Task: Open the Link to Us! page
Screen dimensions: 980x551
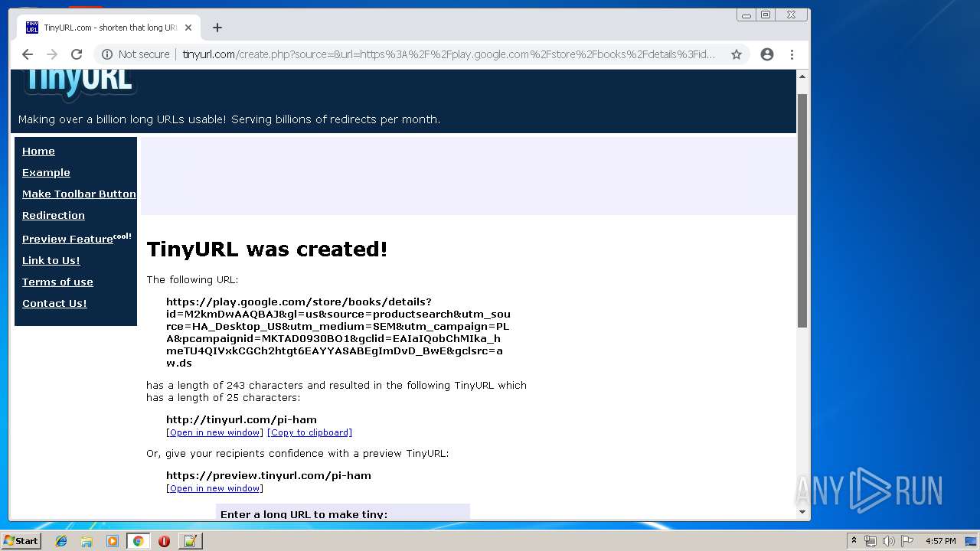Action: pyautogui.click(x=51, y=260)
